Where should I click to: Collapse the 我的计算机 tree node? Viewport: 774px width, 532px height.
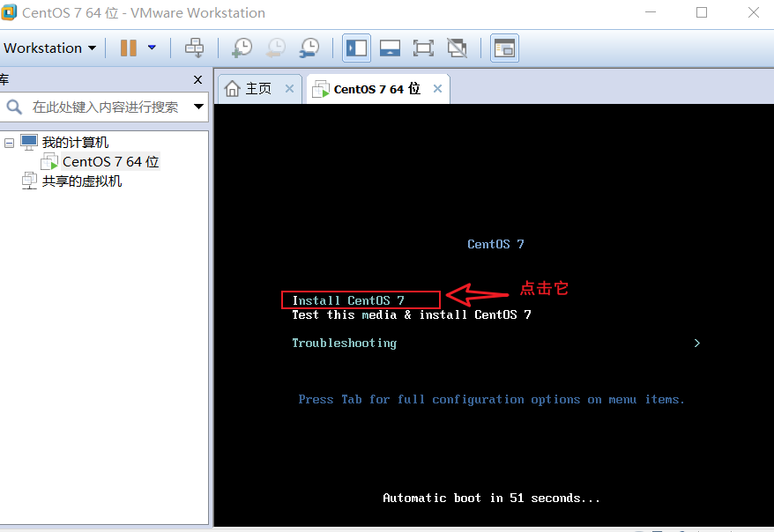click(x=9, y=143)
